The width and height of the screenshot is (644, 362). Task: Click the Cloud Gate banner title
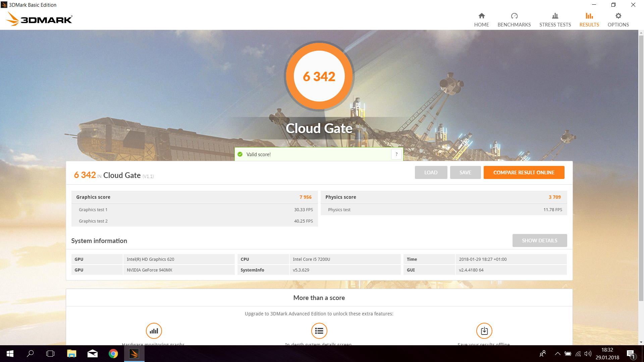tap(319, 128)
